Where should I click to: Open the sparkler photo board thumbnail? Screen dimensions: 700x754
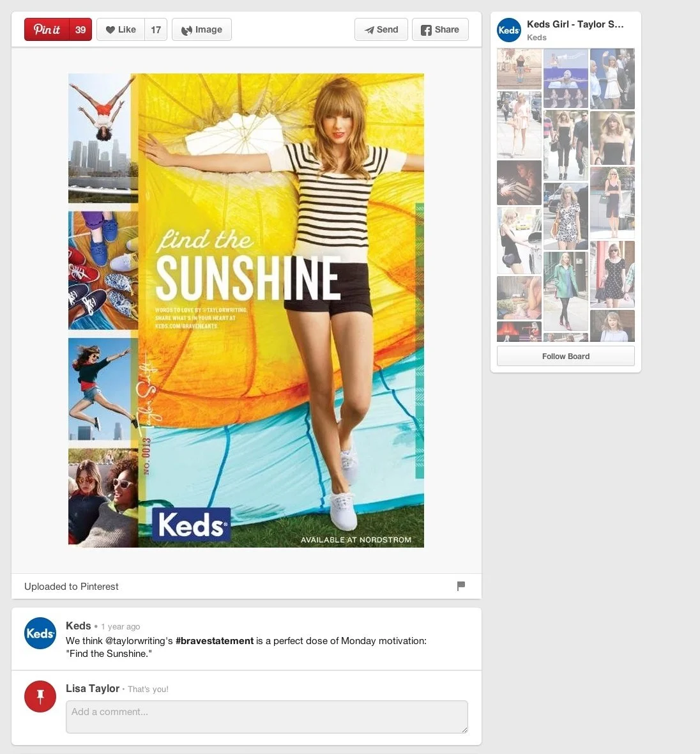pyautogui.click(x=519, y=182)
